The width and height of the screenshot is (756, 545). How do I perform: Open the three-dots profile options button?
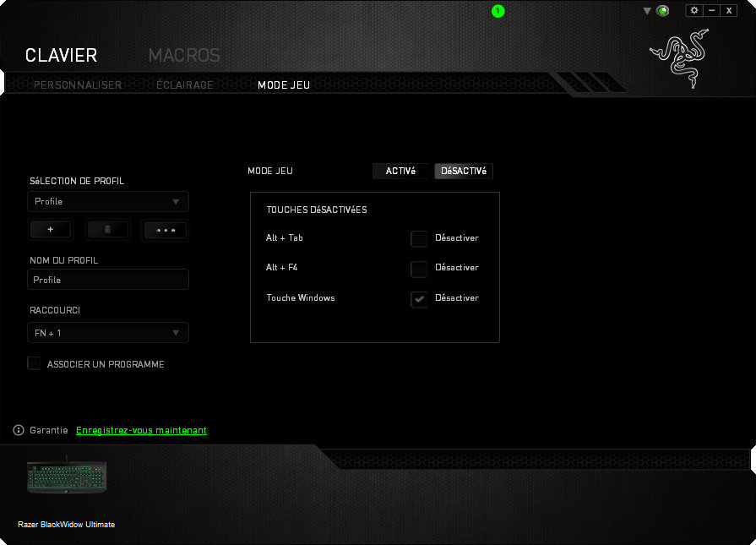click(x=165, y=230)
